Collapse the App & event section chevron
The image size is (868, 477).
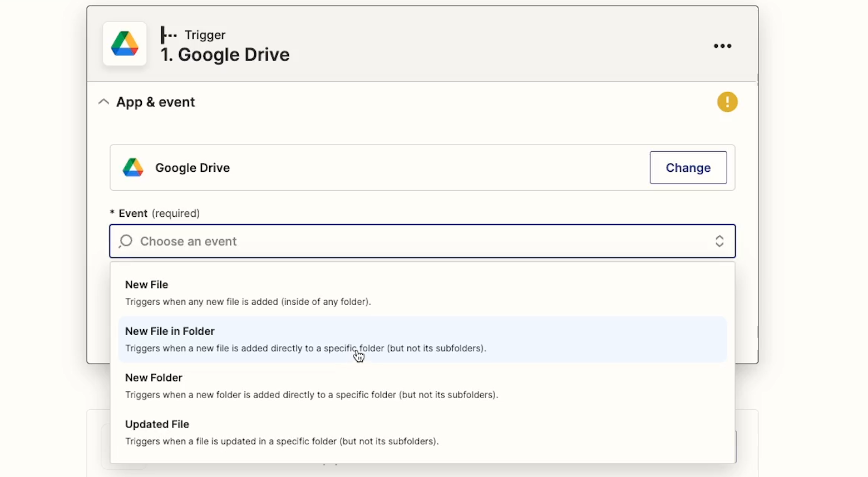(103, 102)
